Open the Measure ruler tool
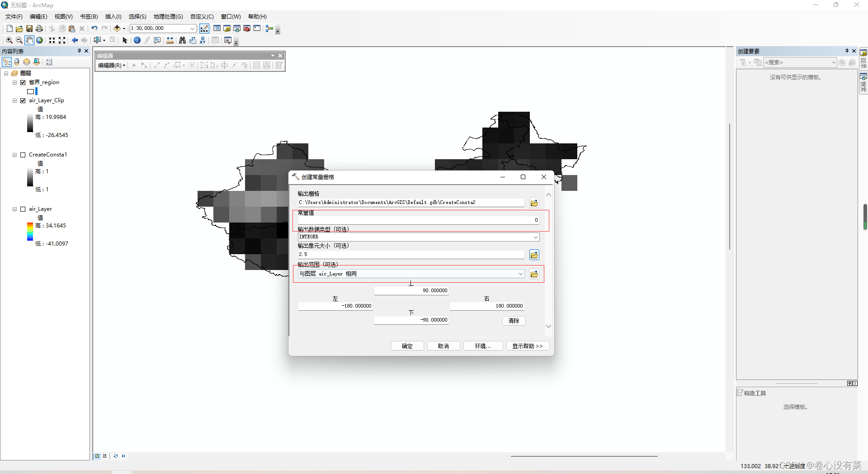The image size is (868, 474). 170,40
